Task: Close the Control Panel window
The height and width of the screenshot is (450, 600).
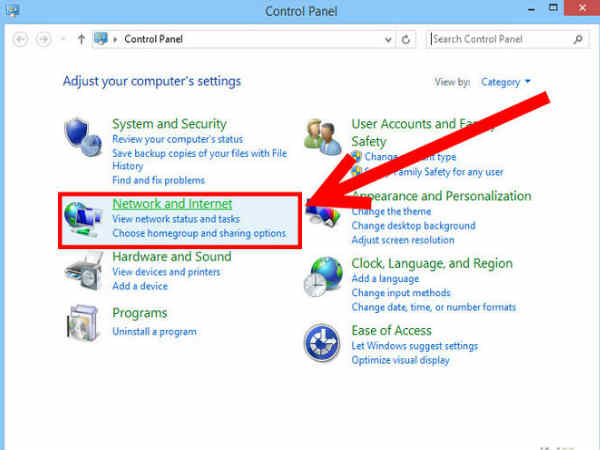Action: (582, 8)
